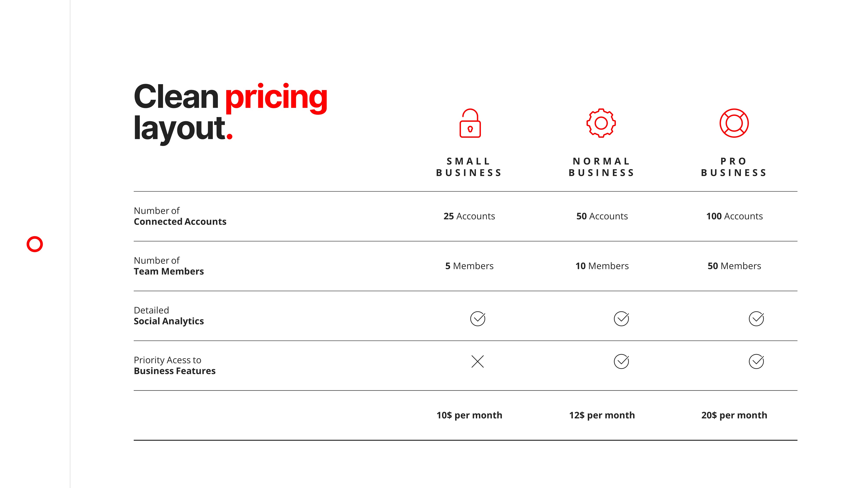Click the X mark for Small Business priority access
Screen dimensions: 868x488
click(477, 362)
